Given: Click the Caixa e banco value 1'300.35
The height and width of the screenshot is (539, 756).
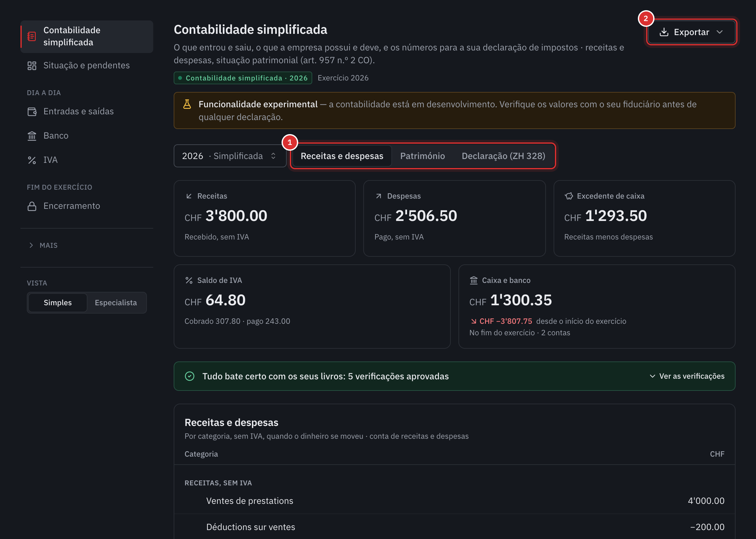Looking at the screenshot, I should [x=521, y=300].
